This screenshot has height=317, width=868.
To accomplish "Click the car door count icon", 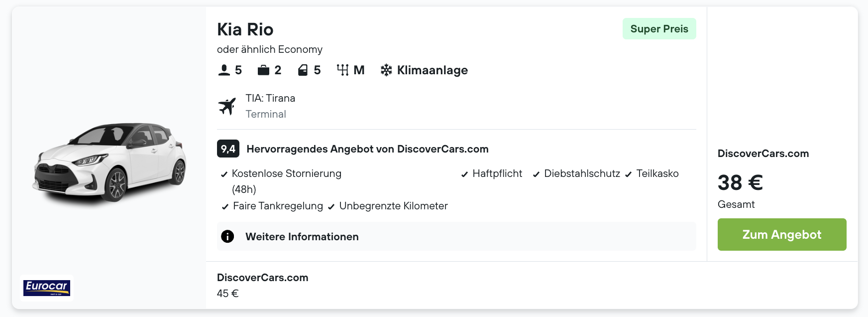I will click(x=303, y=70).
